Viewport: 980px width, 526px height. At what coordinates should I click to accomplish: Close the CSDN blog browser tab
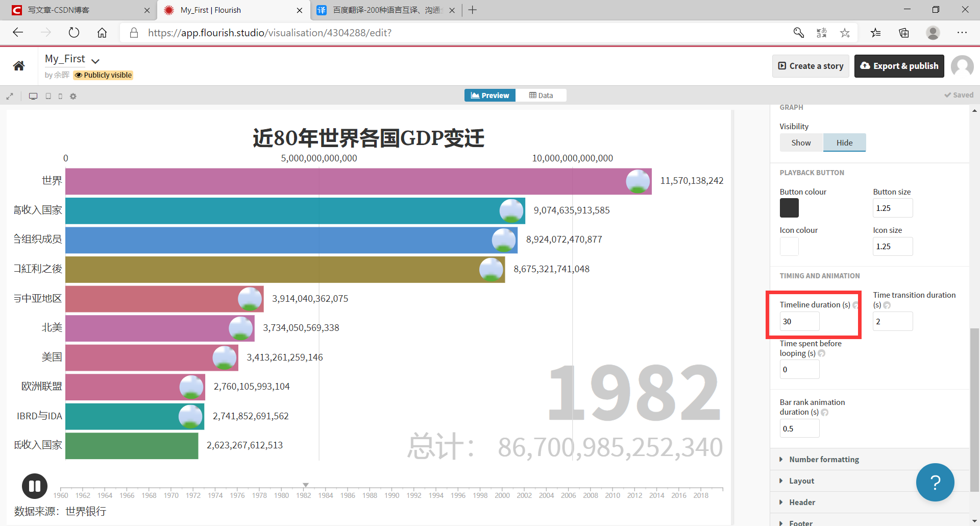pos(147,10)
